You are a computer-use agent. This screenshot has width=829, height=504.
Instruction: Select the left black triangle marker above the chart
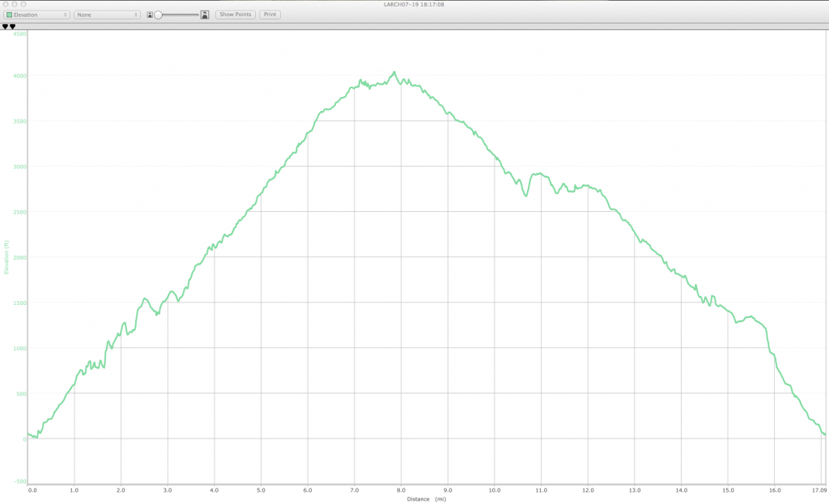(4, 27)
